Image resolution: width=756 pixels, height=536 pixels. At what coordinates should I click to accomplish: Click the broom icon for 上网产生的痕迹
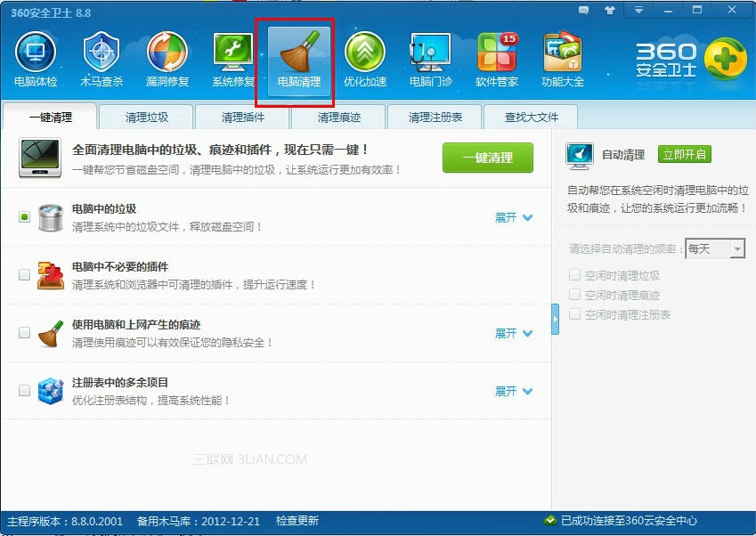[x=51, y=334]
